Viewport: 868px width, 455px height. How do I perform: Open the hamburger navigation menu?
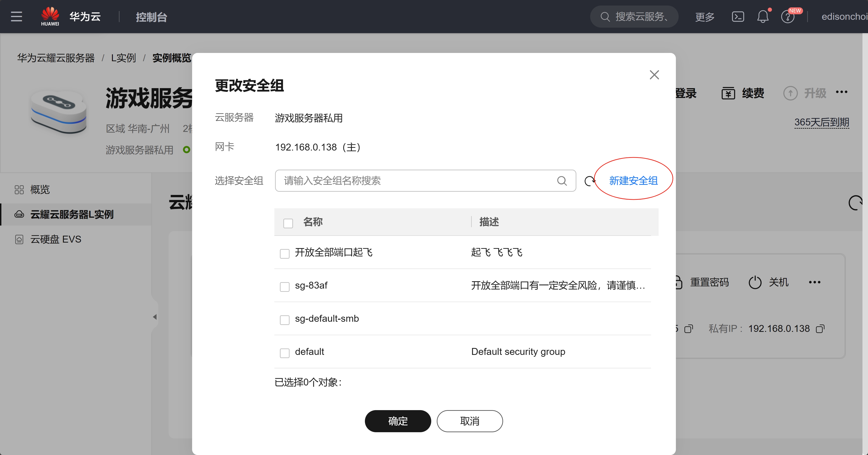point(17,17)
